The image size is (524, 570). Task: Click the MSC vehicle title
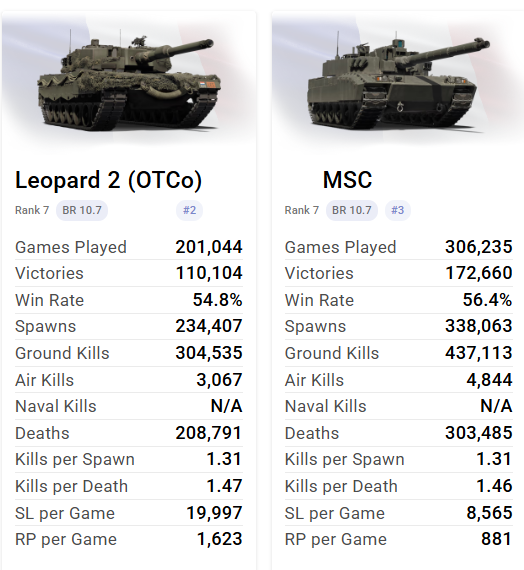[x=347, y=180]
